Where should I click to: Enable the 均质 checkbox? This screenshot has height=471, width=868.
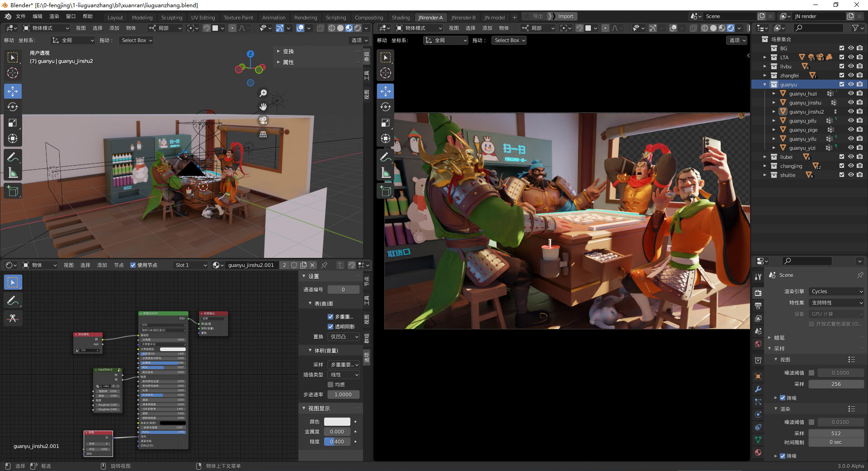click(x=330, y=385)
